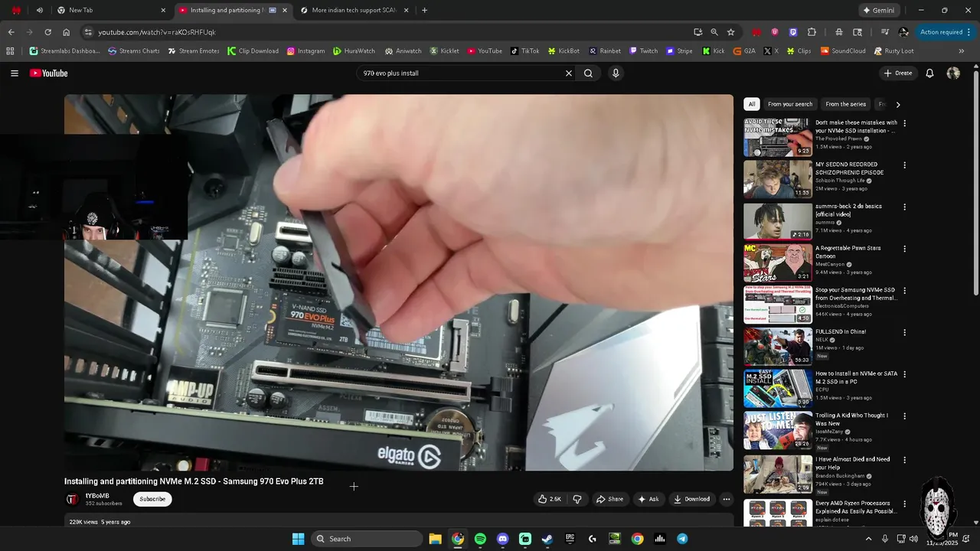
Task: Open options for summrs back 2 basics
Action: [905, 207]
